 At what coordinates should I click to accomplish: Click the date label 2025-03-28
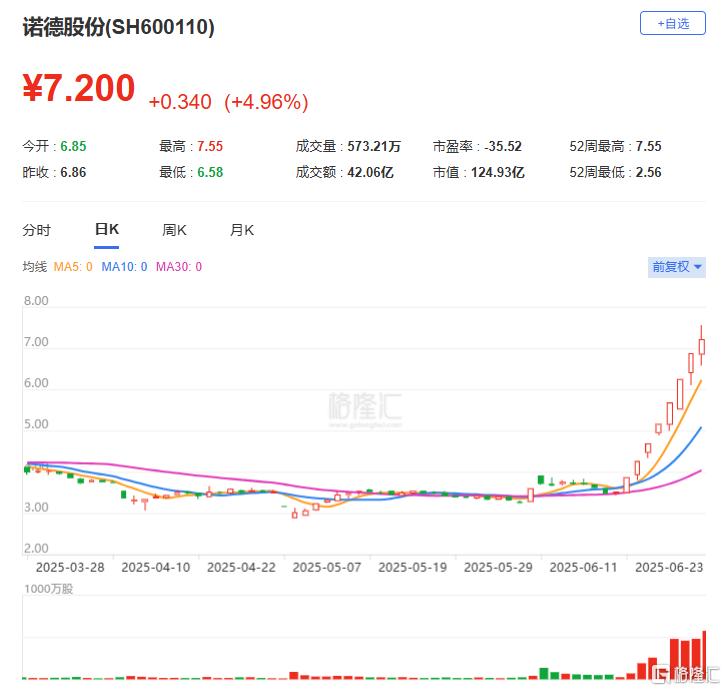click(x=70, y=567)
